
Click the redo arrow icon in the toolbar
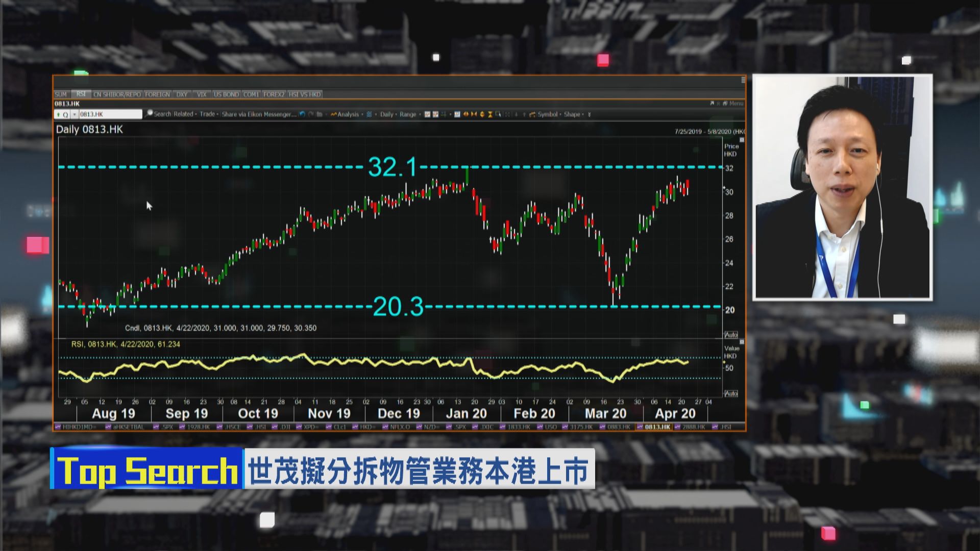[x=311, y=114]
